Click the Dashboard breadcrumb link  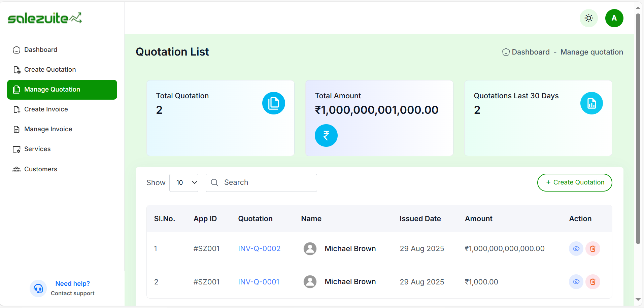(530, 52)
